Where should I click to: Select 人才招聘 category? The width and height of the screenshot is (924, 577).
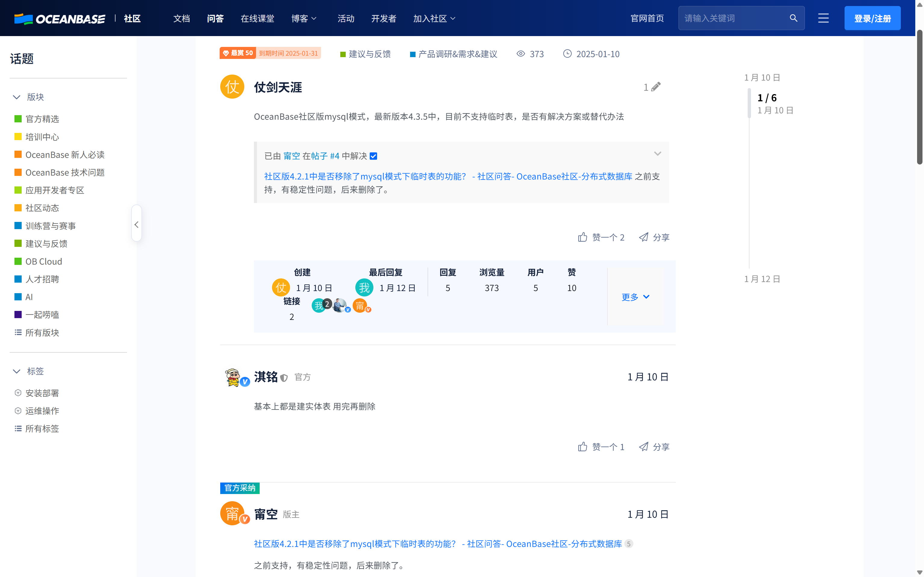click(x=37, y=279)
